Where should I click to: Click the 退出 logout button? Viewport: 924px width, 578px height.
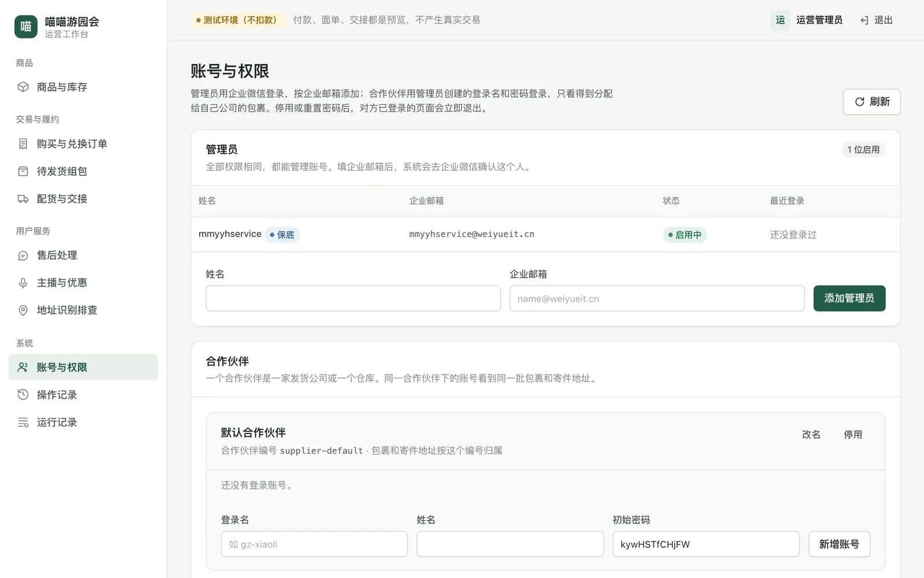(x=877, y=20)
